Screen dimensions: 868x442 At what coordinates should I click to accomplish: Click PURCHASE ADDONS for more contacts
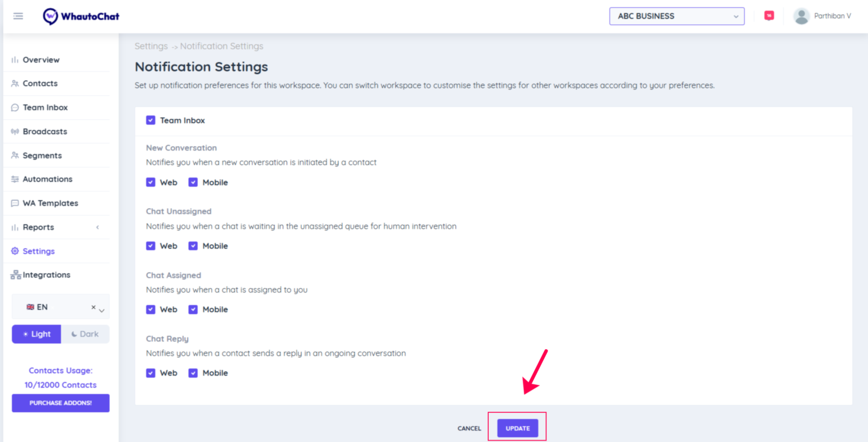coord(60,403)
